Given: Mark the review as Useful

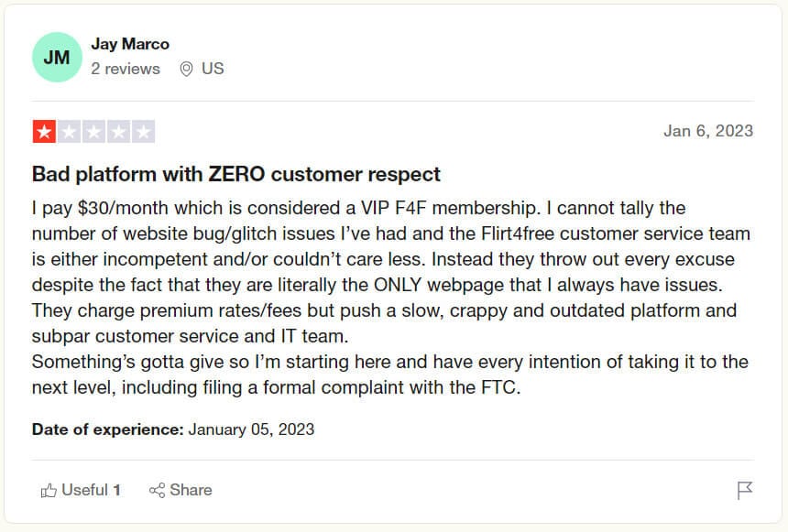Looking at the screenshot, I should [81, 490].
